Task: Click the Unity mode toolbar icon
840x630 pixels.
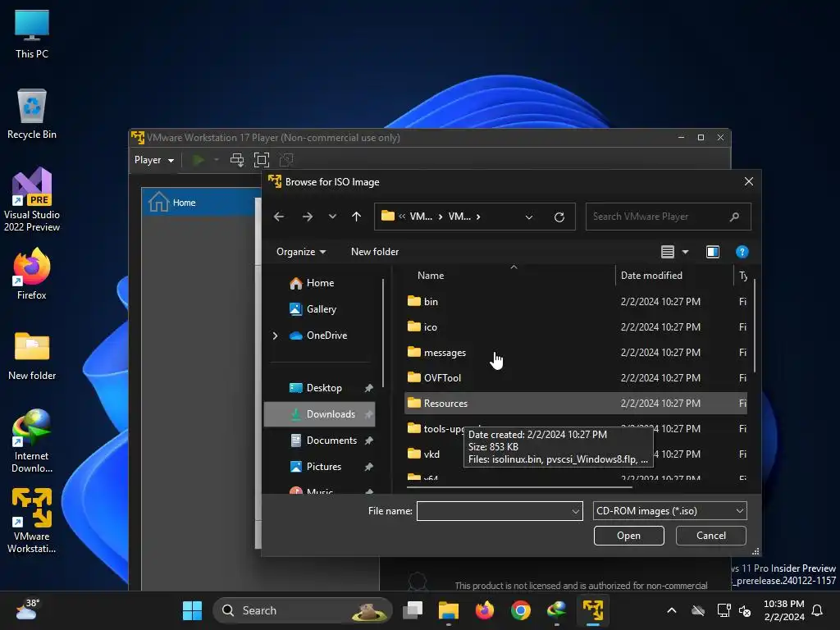Action: point(286,160)
